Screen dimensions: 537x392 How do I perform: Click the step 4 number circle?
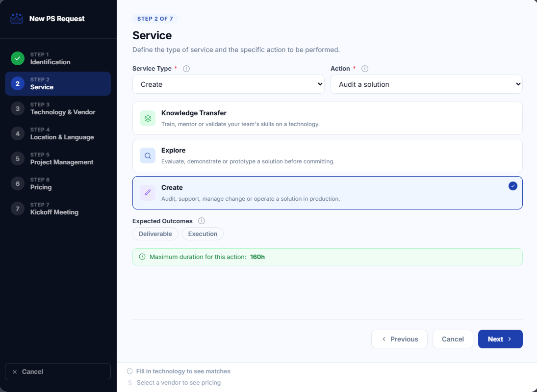[18, 133]
